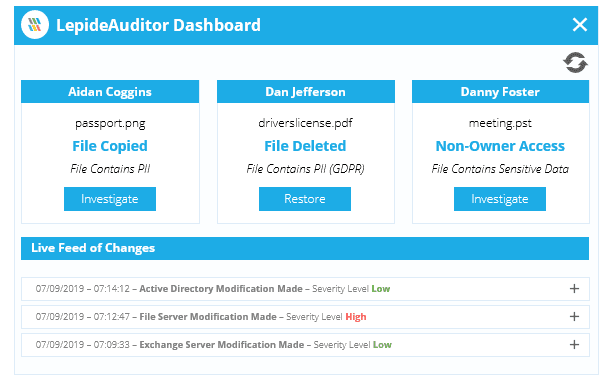612x382 pixels.
Task: Click the red High severity label
Action: [x=356, y=317]
